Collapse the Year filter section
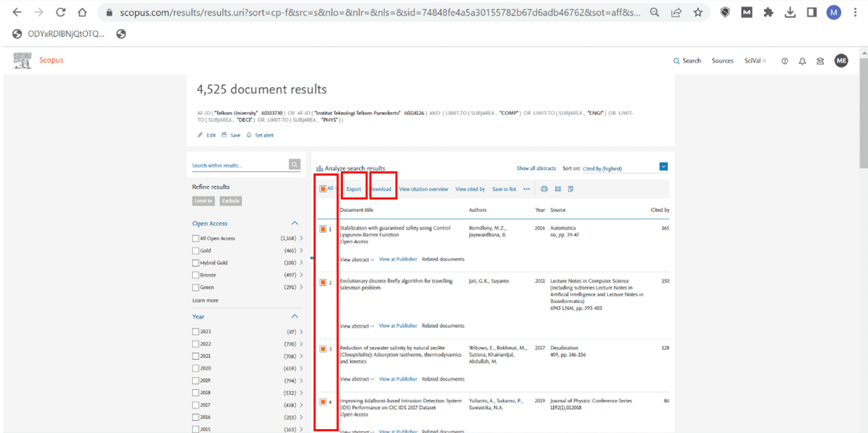The width and height of the screenshot is (868, 433). (x=295, y=316)
